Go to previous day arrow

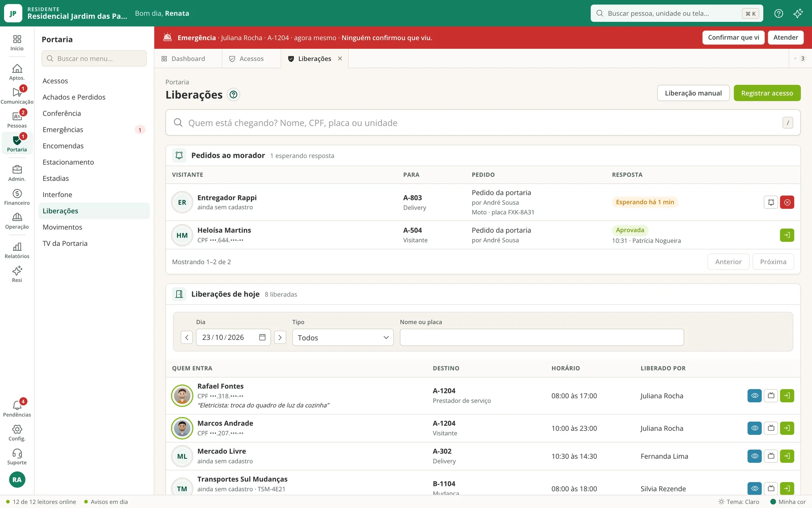pos(187,337)
